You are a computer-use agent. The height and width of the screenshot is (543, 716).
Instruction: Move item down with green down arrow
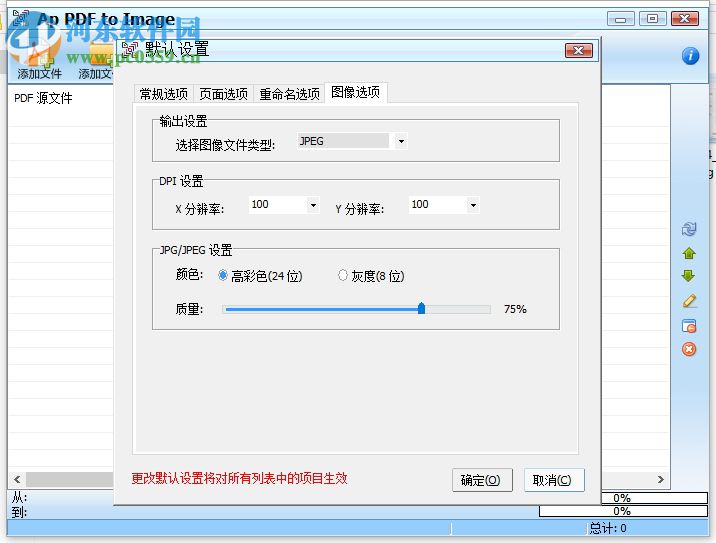(689, 276)
